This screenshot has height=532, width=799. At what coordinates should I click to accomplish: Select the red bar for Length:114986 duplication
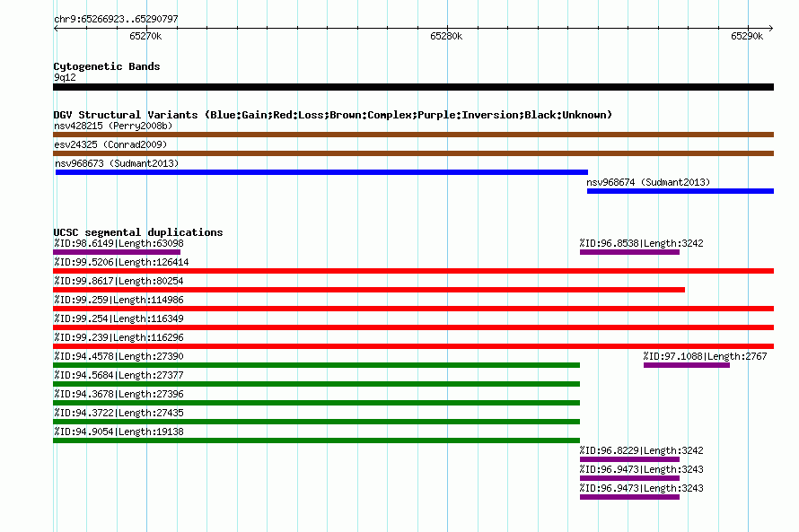coord(413,309)
